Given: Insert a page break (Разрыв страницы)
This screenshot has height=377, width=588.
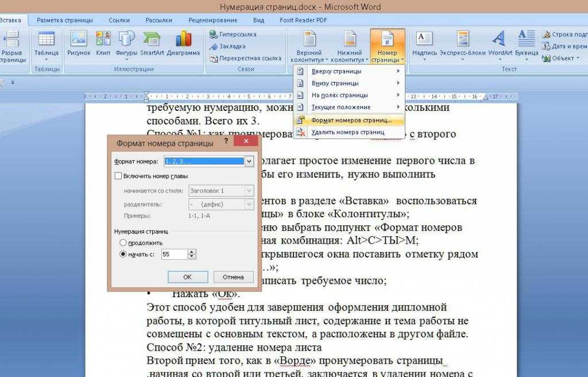Looking at the screenshot, I should [x=12, y=47].
